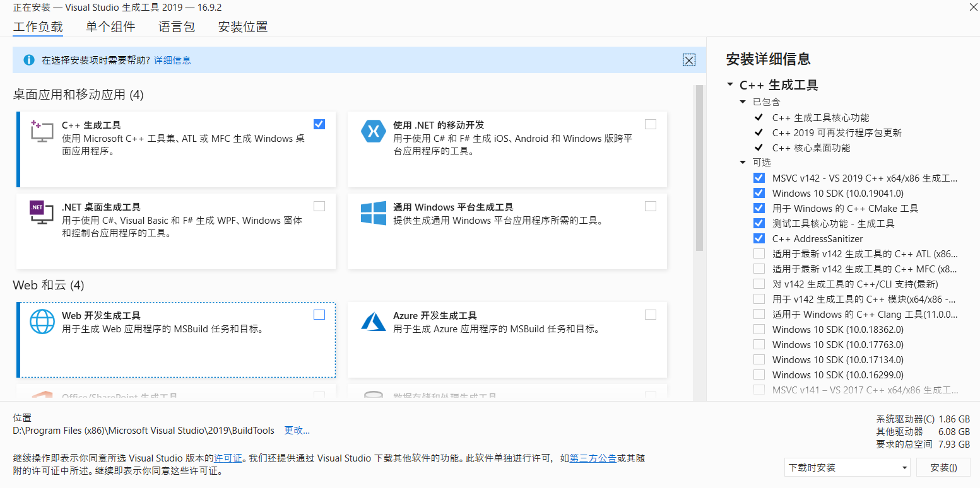Open the 许可证 license link
The height and width of the screenshot is (488, 980).
click(x=228, y=459)
